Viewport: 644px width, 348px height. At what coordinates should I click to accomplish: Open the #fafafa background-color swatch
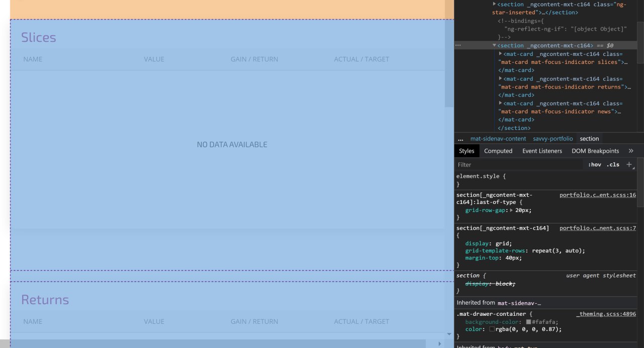[529, 322]
